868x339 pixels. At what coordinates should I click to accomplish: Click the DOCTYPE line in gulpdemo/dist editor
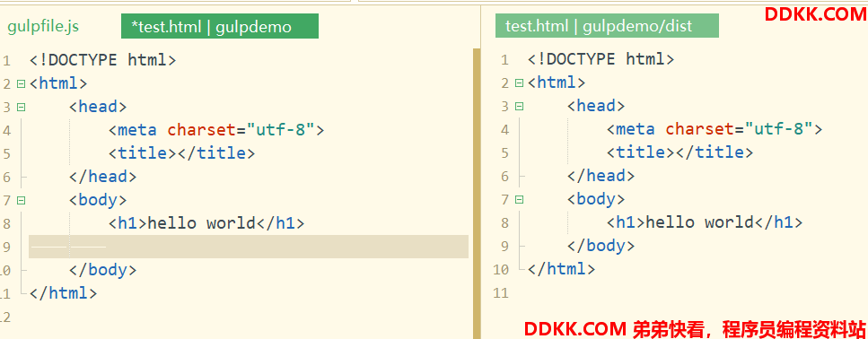click(601, 59)
